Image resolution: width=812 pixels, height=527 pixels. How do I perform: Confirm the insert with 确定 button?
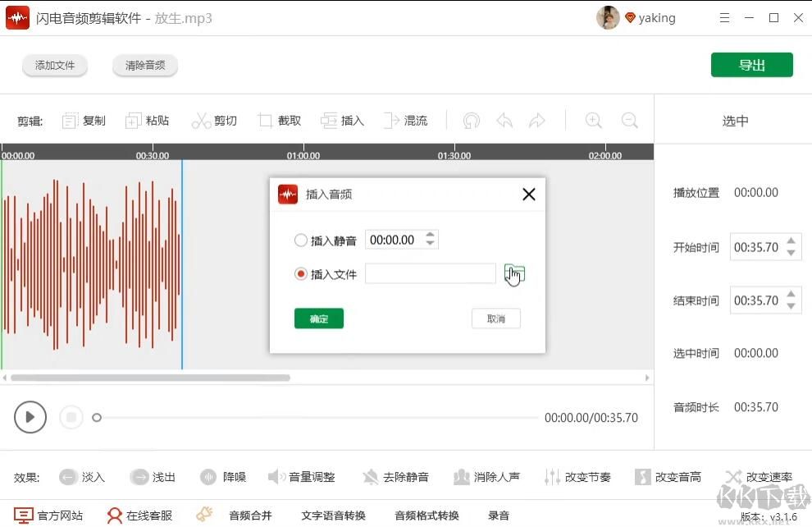point(318,318)
